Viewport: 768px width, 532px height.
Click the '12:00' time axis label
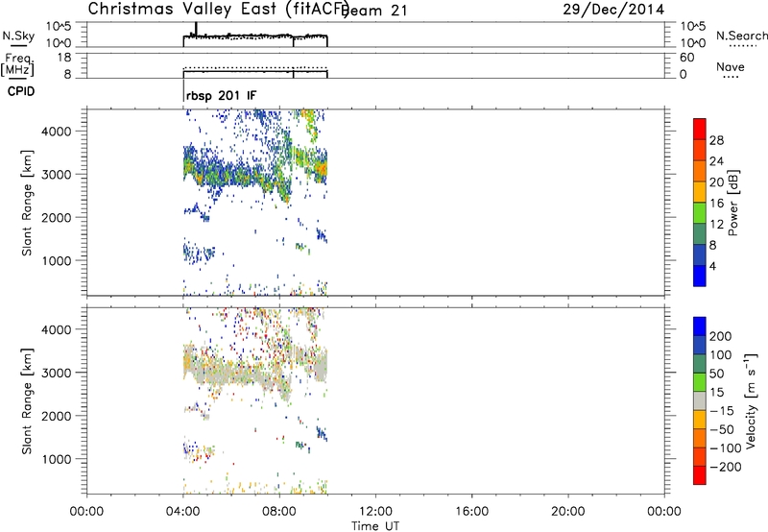pos(375,512)
